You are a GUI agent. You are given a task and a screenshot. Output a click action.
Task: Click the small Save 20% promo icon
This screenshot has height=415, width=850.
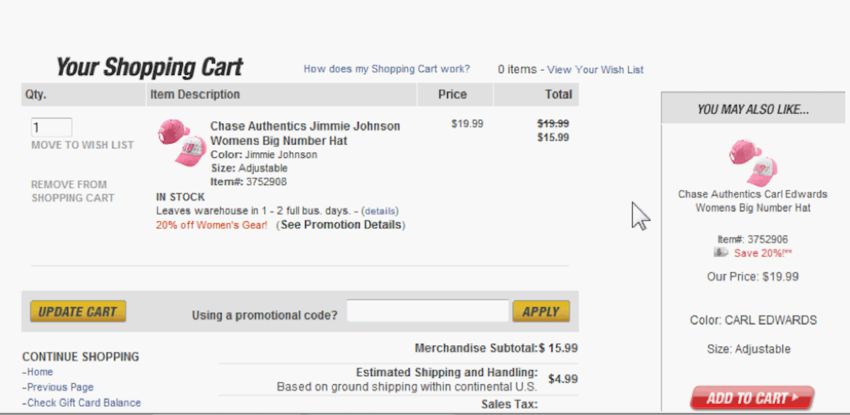pyautogui.click(x=720, y=253)
